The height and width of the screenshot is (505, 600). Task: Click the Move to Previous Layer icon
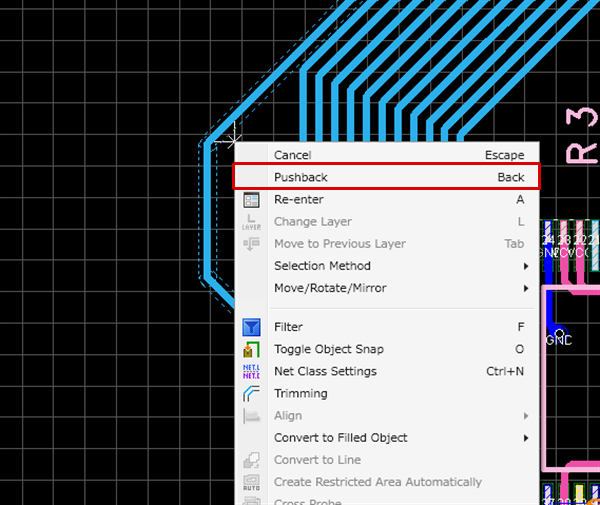tap(252, 244)
